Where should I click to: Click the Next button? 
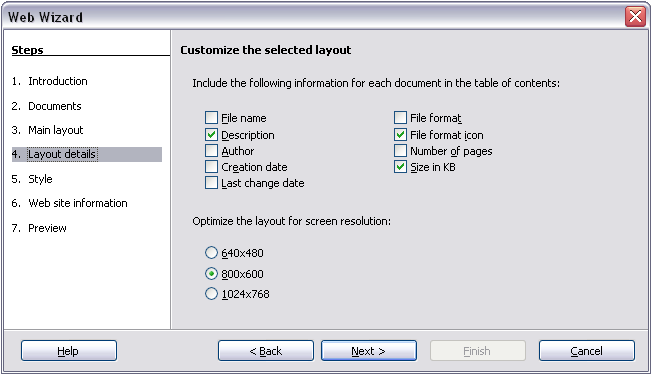click(x=369, y=351)
